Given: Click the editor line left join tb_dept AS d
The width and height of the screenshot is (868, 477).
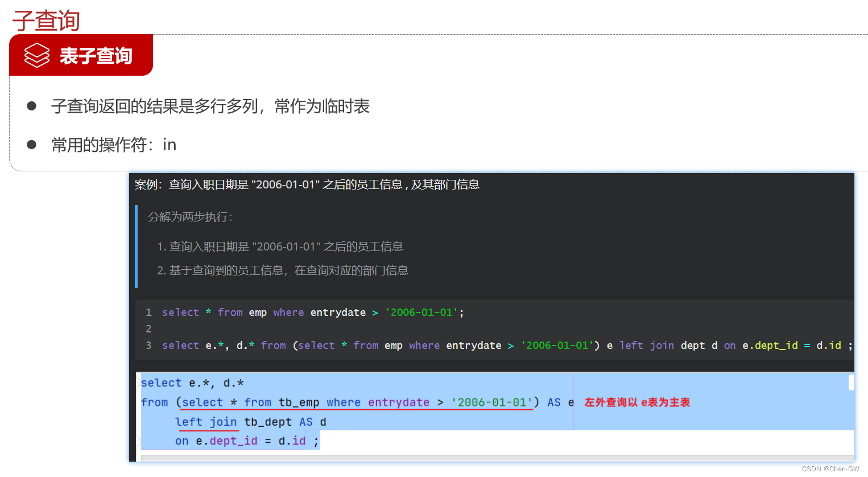Looking at the screenshot, I should click(x=251, y=422).
